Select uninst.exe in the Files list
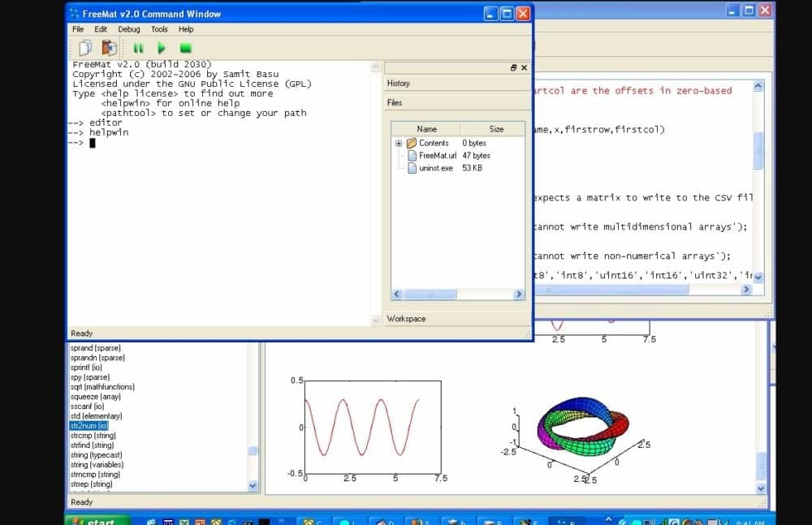 [436, 168]
